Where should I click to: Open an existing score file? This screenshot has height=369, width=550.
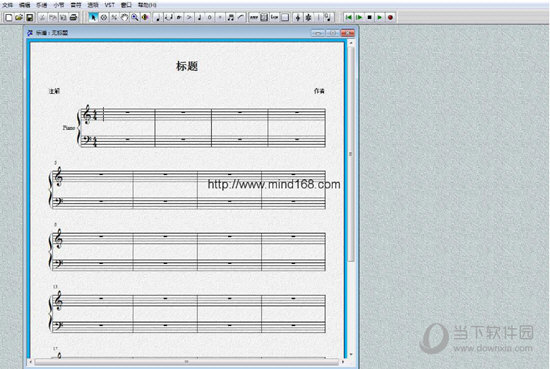pyautogui.click(x=19, y=17)
